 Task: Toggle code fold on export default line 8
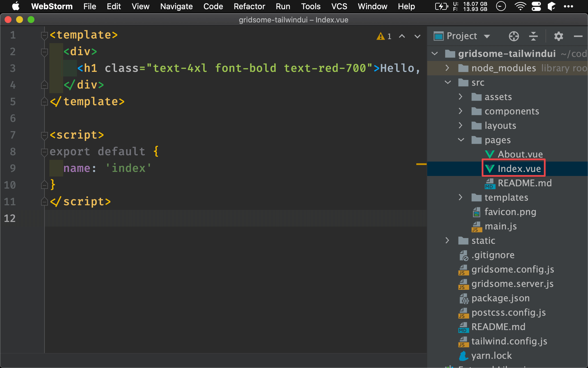click(x=44, y=152)
